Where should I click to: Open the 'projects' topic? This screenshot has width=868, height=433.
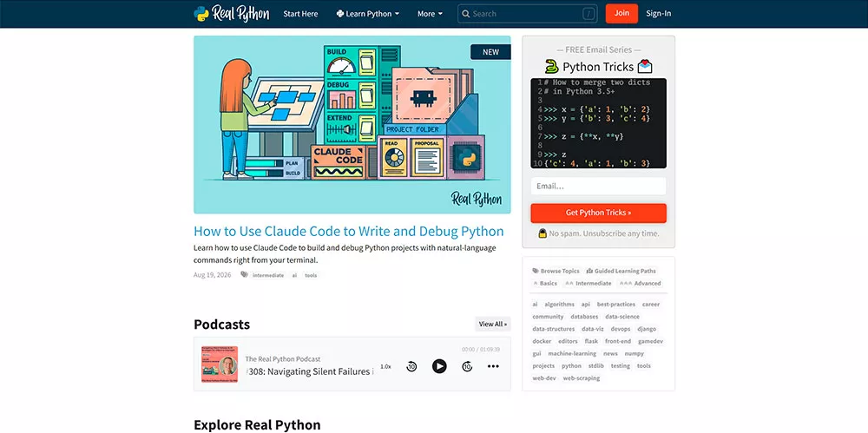(543, 366)
